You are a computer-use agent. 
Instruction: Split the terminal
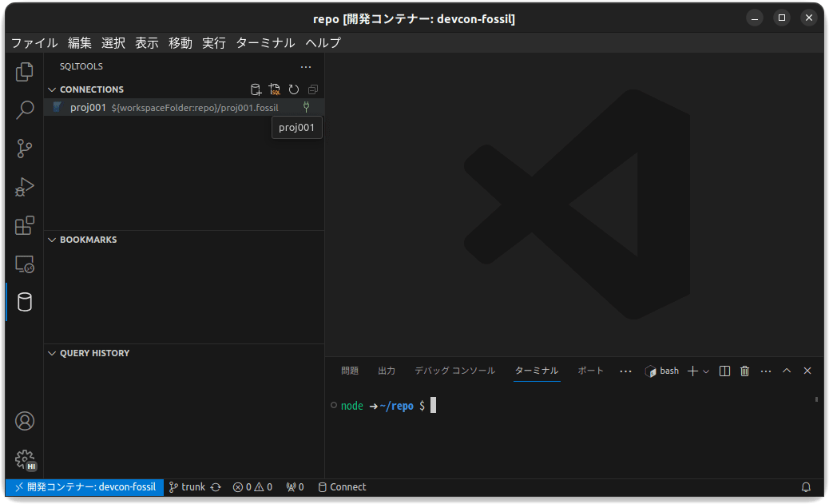coord(725,371)
